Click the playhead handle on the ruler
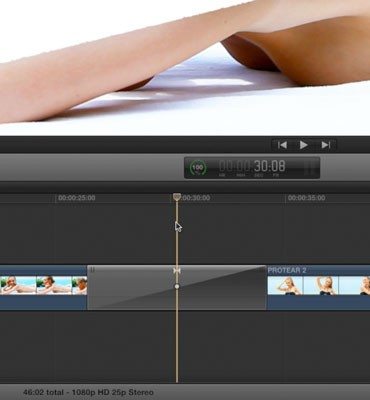 point(177,197)
